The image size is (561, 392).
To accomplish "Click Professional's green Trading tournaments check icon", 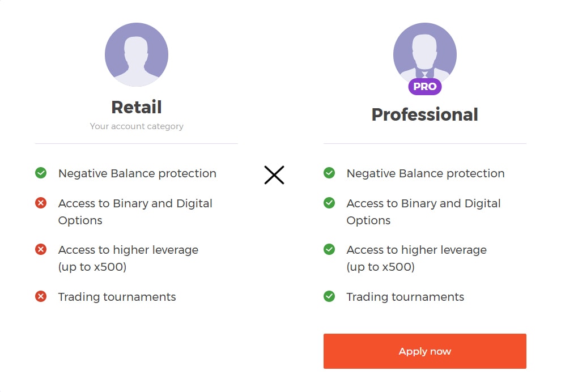I will (329, 296).
